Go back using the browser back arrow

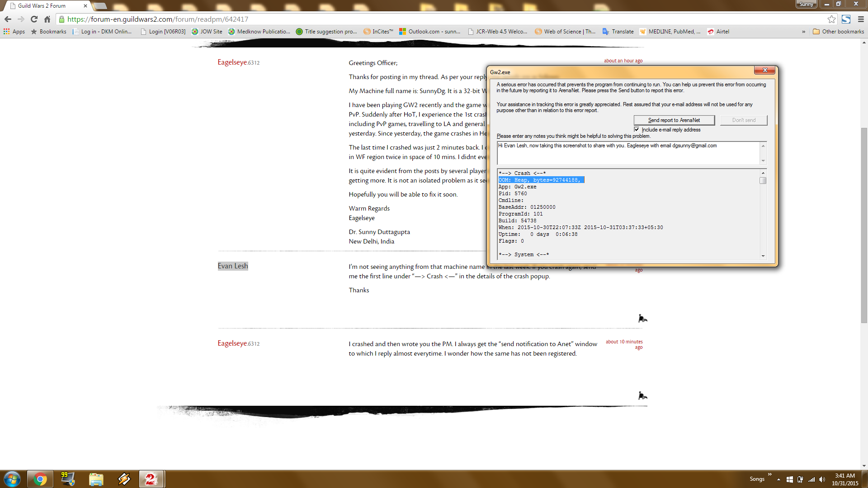point(8,19)
